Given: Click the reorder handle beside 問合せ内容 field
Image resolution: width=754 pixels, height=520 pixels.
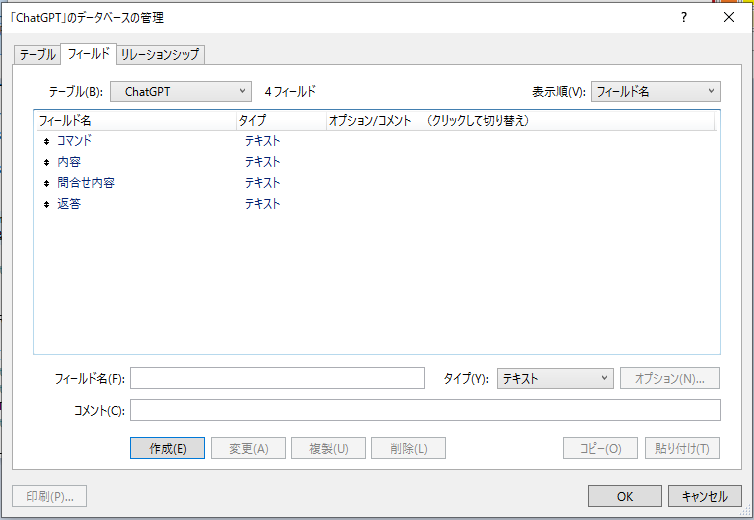Looking at the screenshot, I should (x=46, y=183).
